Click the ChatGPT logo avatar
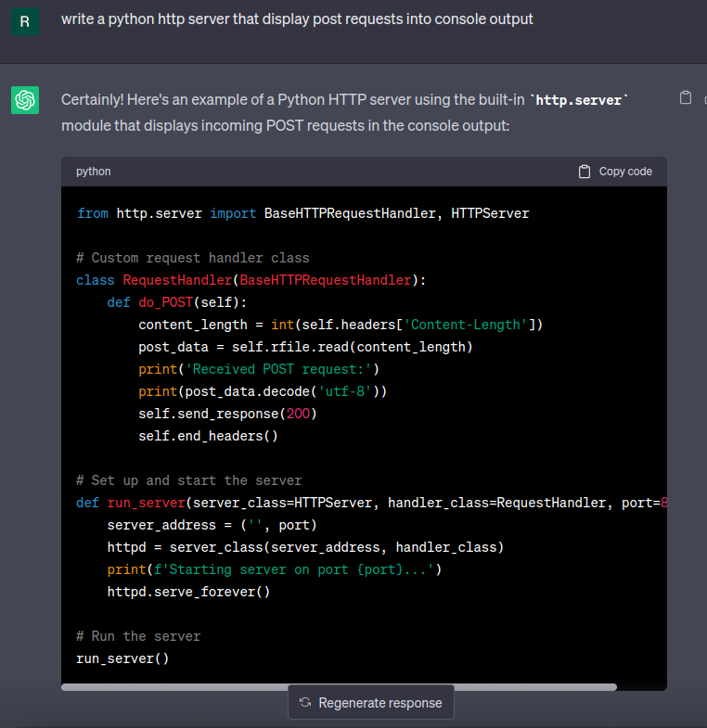Image resolution: width=707 pixels, height=728 pixels. tap(25, 100)
